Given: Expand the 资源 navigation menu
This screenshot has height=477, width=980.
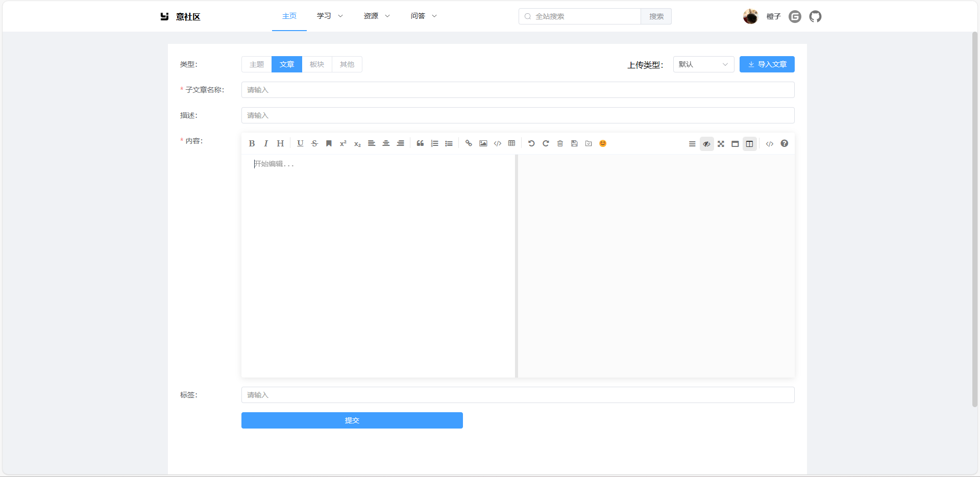Looking at the screenshot, I should (376, 16).
